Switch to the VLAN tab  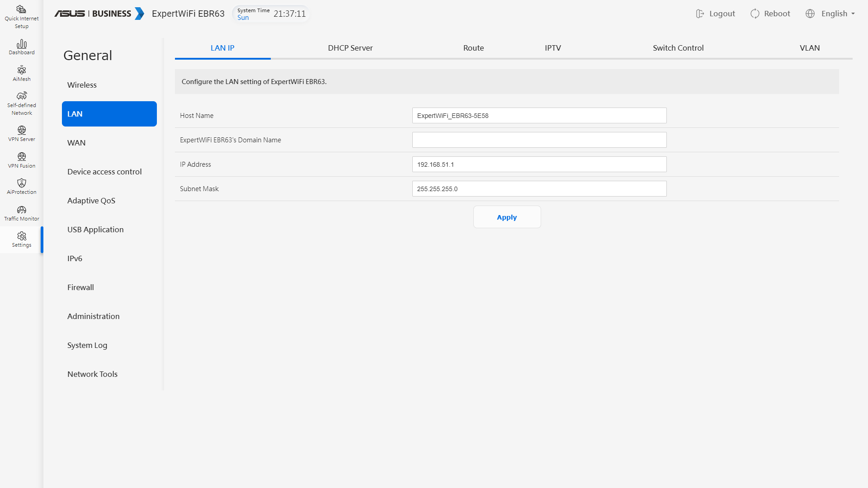click(x=809, y=48)
